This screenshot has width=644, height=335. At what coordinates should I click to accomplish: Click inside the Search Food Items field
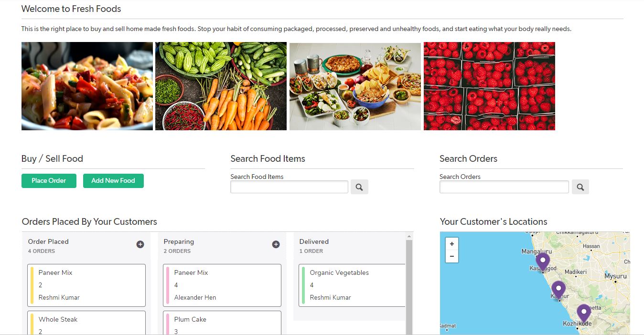click(289, 187)
